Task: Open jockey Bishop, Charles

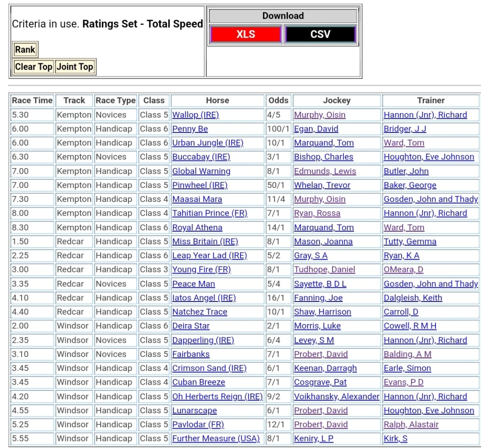Action: point(323,157)
